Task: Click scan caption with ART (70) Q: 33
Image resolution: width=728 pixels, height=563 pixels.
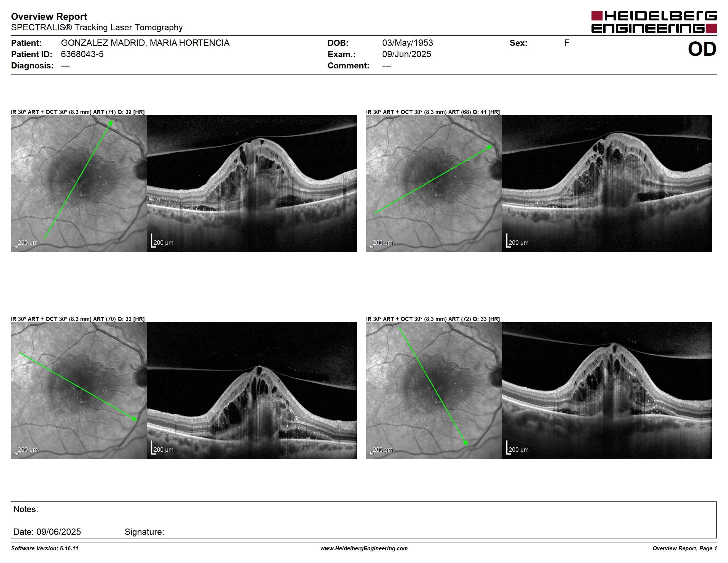Action: [78, 319]
